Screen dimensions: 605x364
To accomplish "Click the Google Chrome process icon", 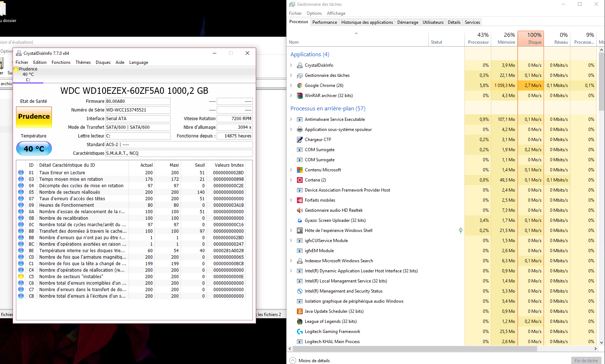I will pyautogui.click(x=299, y=85).
